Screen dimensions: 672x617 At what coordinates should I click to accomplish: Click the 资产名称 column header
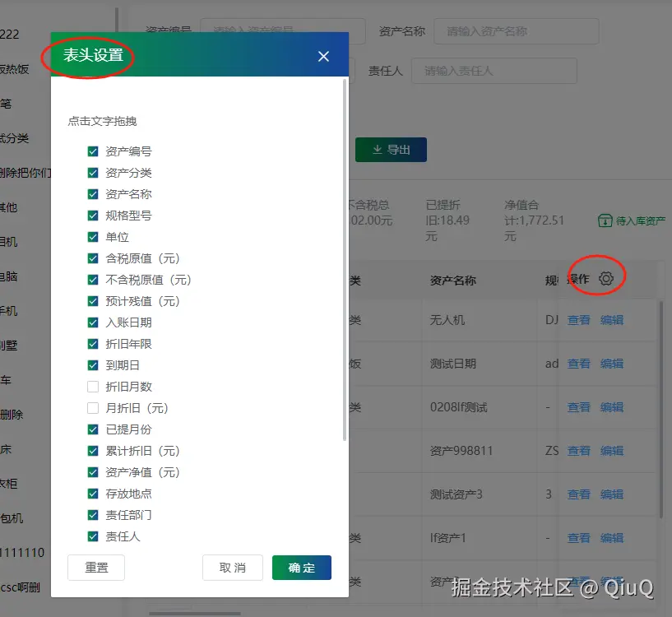[x=453, y=281]
